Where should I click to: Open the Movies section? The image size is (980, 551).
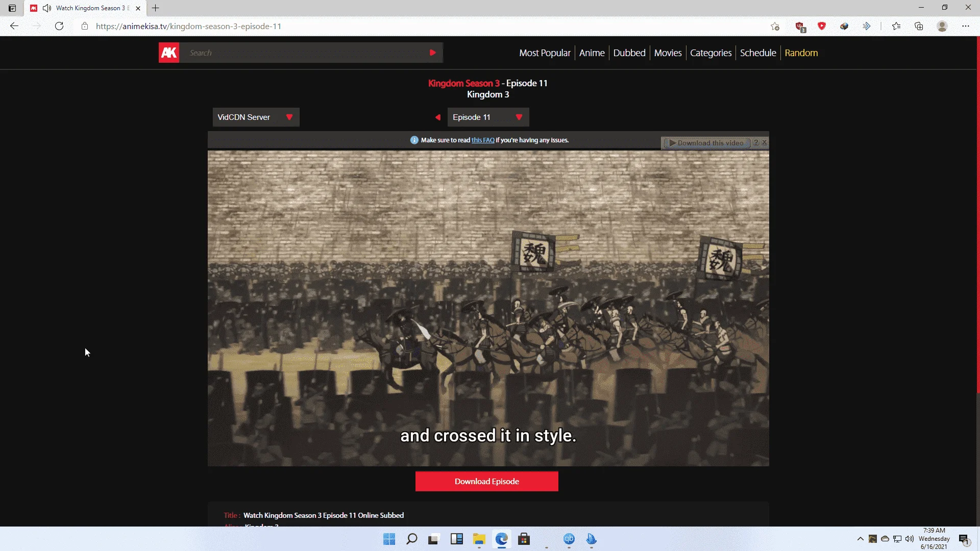668,53
